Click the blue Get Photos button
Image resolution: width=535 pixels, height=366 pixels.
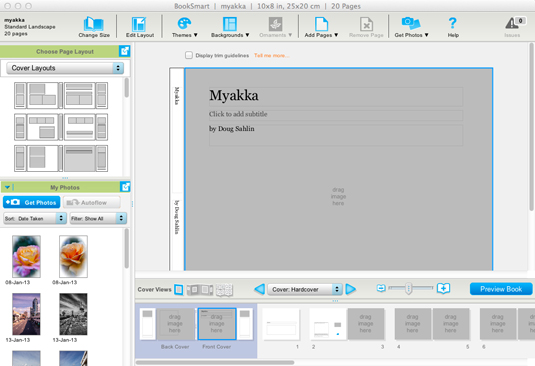click(31, 202)
